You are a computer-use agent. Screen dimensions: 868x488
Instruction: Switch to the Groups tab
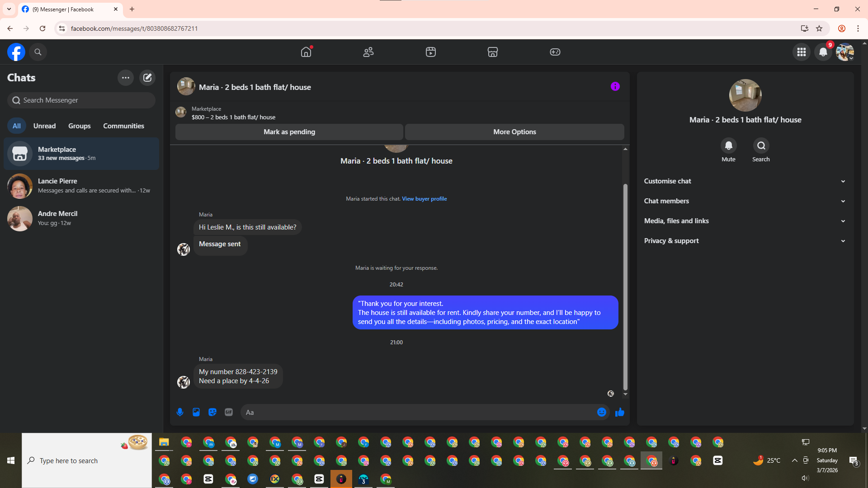(80, 126)
